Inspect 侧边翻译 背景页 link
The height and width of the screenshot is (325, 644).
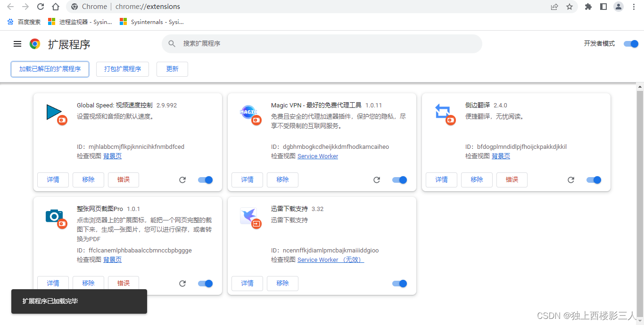point(501,156)
